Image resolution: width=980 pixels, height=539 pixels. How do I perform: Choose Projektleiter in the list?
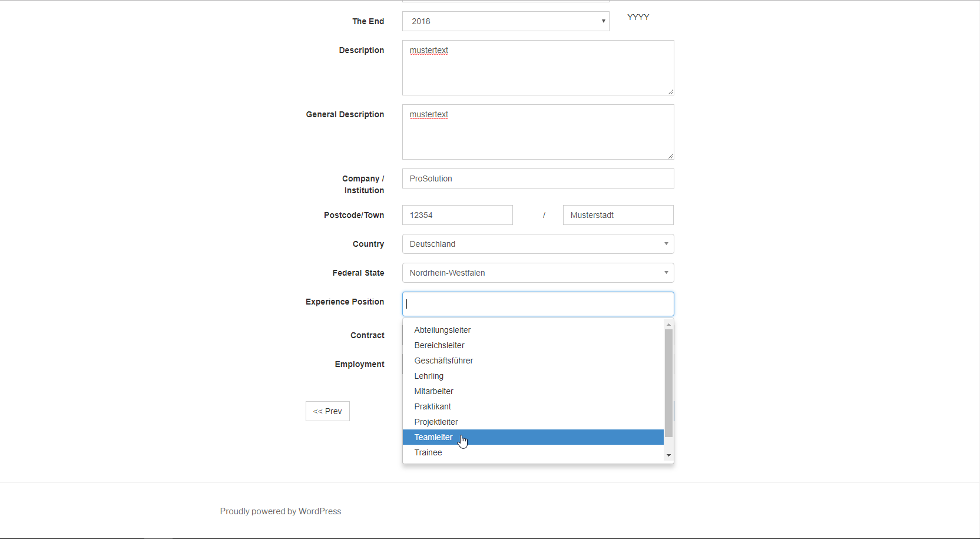click(x=533, y=422)
